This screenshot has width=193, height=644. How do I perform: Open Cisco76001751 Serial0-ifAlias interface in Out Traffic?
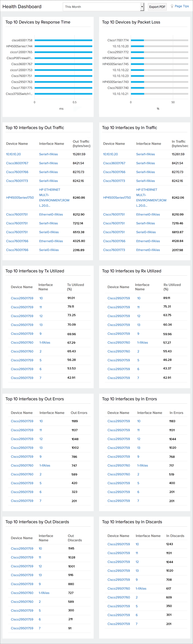coord(49,232)
